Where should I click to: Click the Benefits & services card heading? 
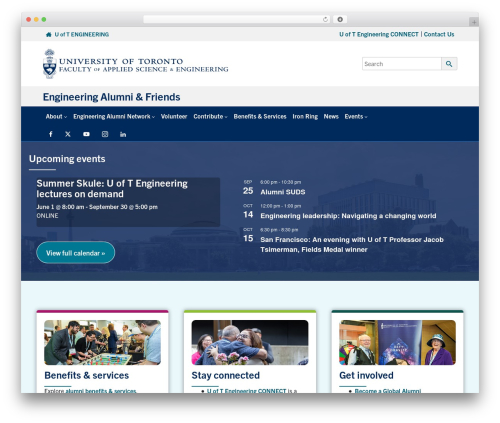(x=87, y=375)
